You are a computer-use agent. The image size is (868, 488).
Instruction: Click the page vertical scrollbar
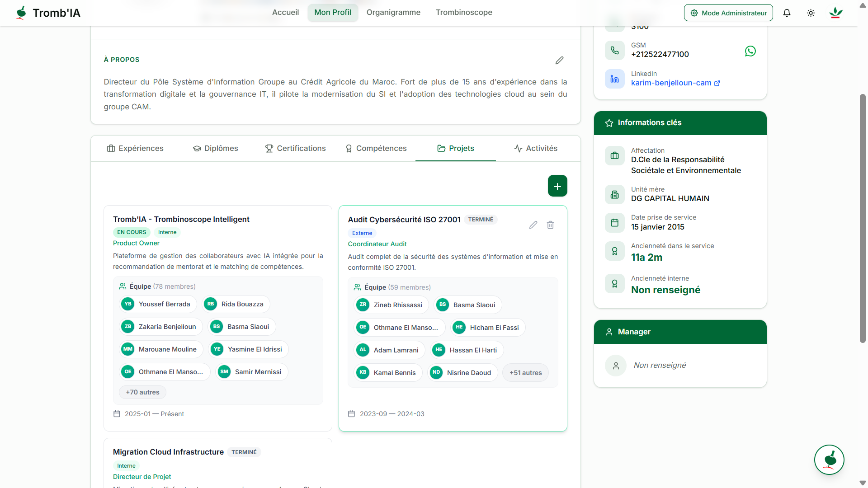click(x=863, y=218)
